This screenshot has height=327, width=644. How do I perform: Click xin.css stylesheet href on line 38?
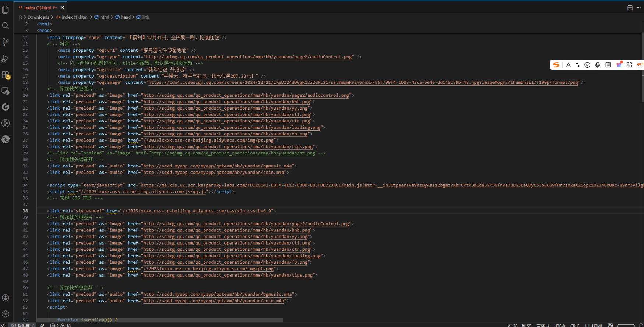197,211
